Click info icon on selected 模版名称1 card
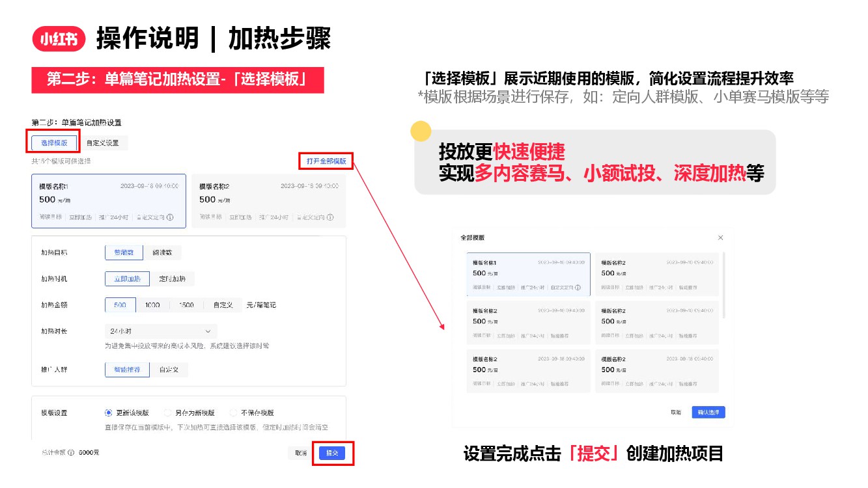This screenshot has height=488, width=868. (170, 217)
